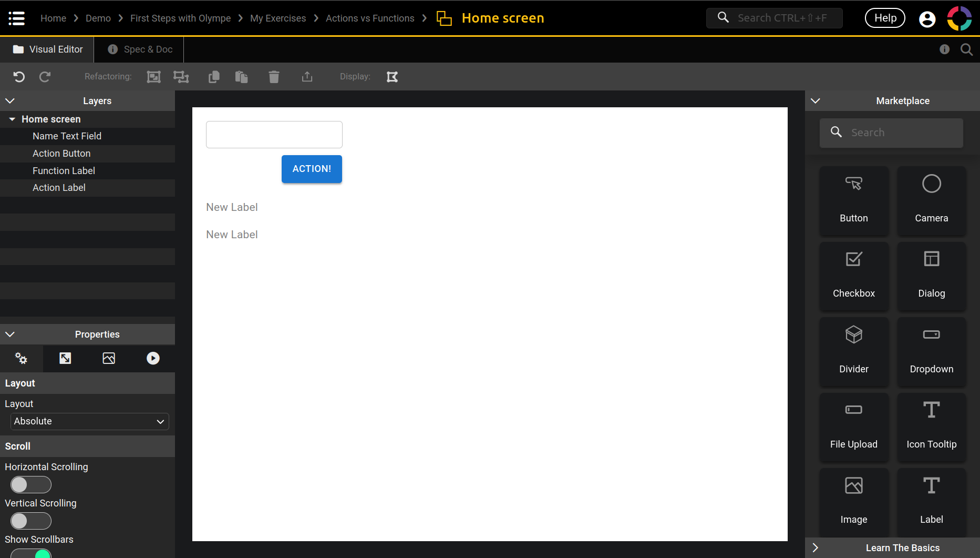Add the Checkbox component from Marketplace
980x558 pixels.
click(853, 276)
